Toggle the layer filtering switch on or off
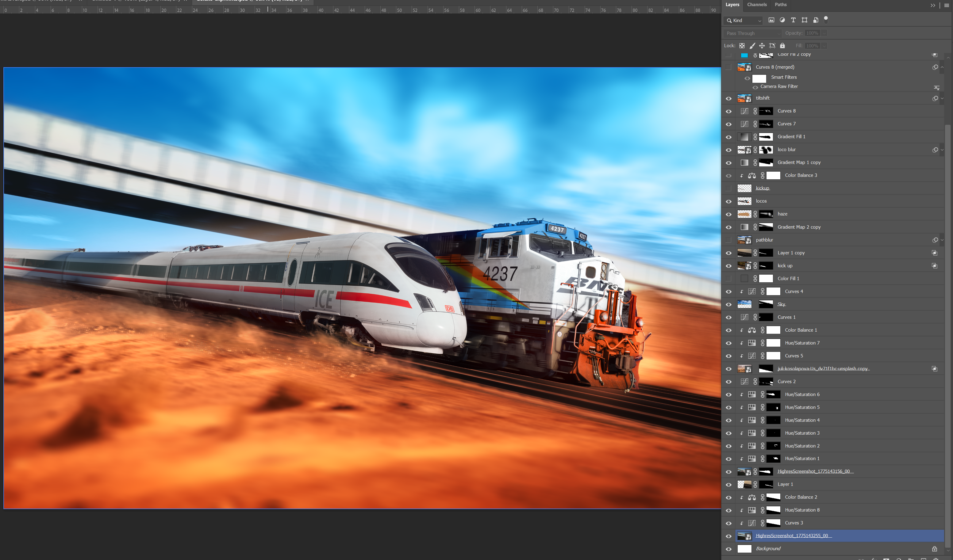Image resolution: width=953 pixels, height=560 pixels. point(826,19)
